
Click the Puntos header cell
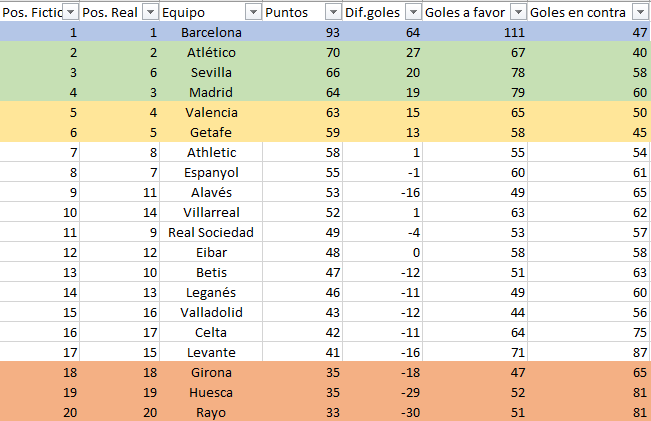coord(302,12)
